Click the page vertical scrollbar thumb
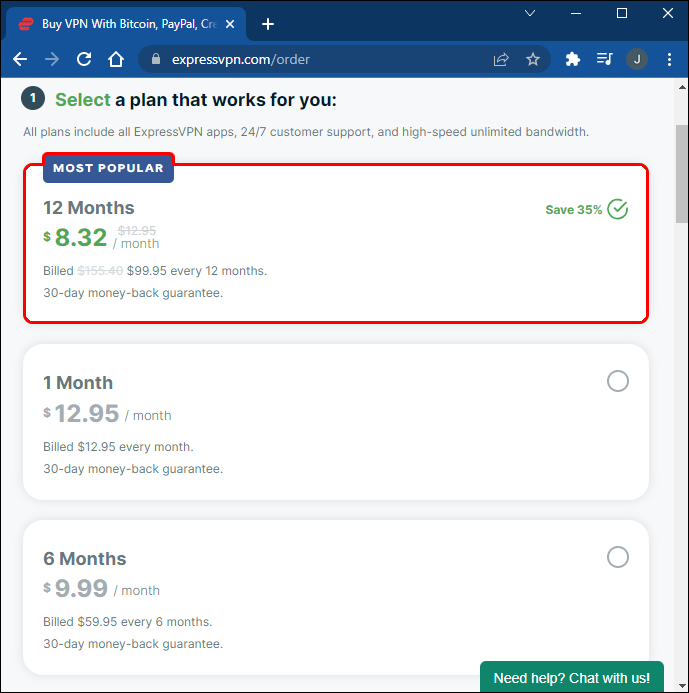 pyautogui.click(x=682, y=175)
